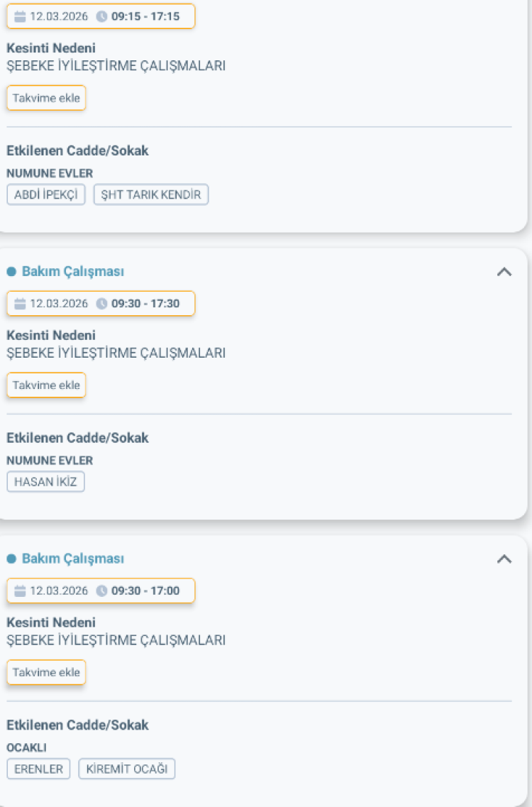Click calendar icon in the 09:30 - 17:30 badge
The image size is (532, 807).
tap(20, 304)
